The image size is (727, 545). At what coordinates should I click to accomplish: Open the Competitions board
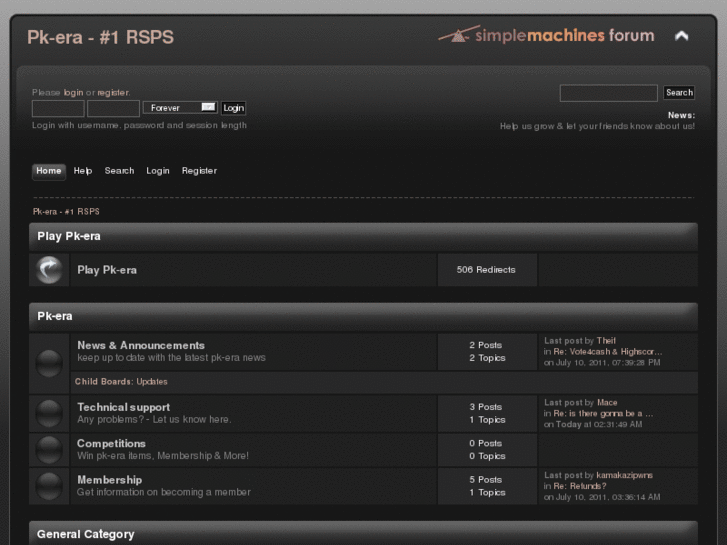coord(111,443)
